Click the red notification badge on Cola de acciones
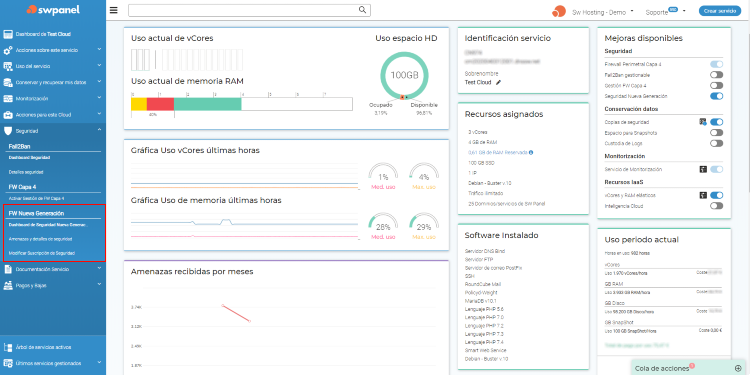Viewport: 750px width, 375px height. tap(692, 365)
